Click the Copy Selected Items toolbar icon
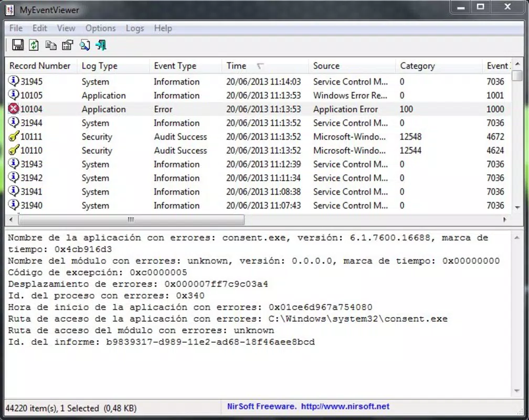Screen dimensions: 529x420 50,45
